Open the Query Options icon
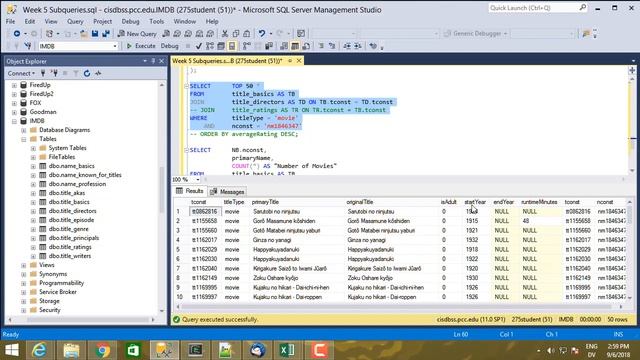640x360 pixels. (x=221, y=46)
